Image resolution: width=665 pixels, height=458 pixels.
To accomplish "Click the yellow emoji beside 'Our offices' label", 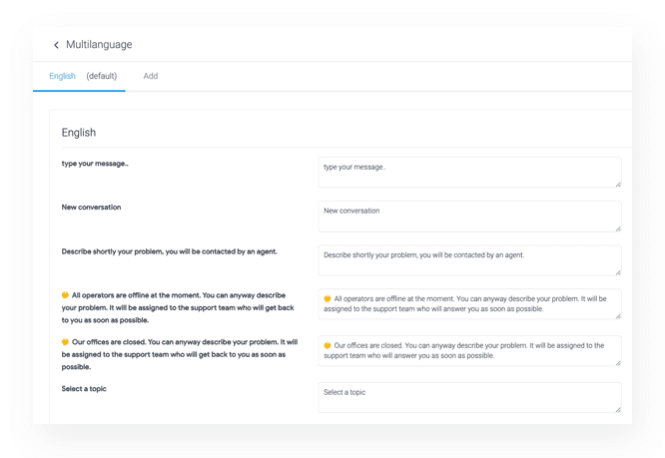I will (65, 342).
